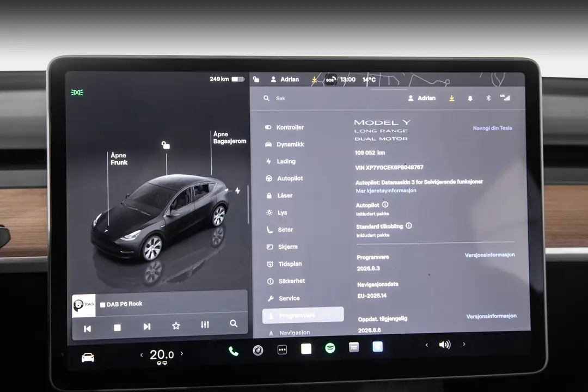Tap the Adrian profile in the settings header
Image resolution: width=588 pixels, height=392 pixels.
pyautogui.click(x=422, y=98)
